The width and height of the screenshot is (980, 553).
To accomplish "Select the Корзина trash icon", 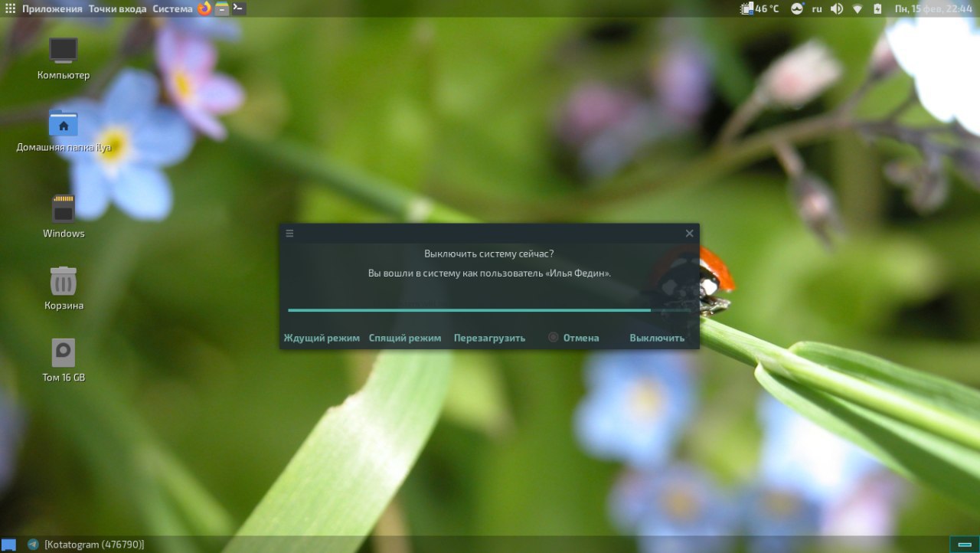I will (64, 289).
